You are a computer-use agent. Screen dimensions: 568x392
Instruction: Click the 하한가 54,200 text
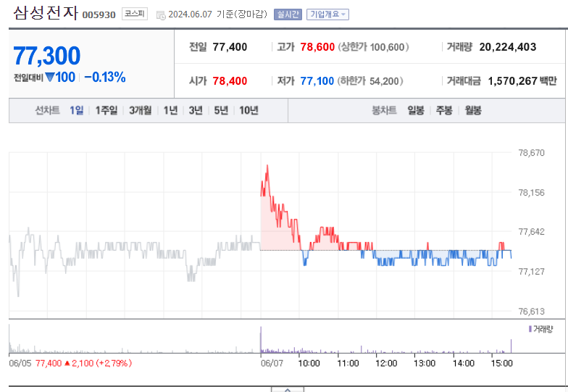(369, 81)
